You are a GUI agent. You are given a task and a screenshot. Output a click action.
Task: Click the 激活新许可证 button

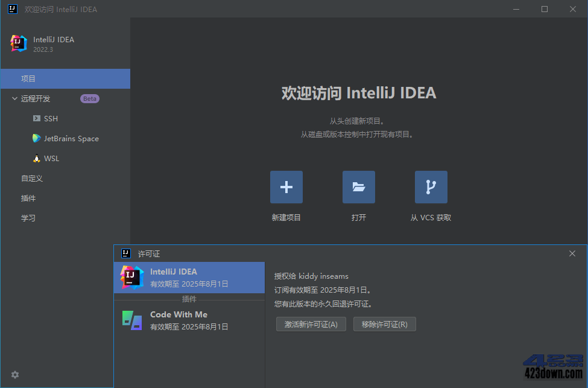pyautogui.click(x=311, y=324)
